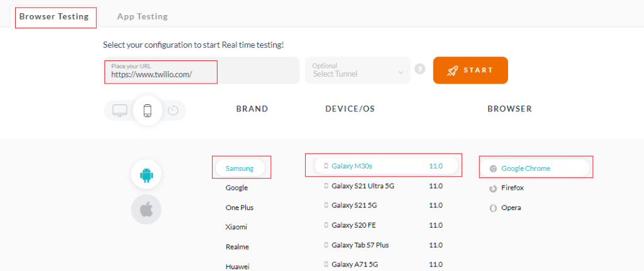Choose Google Chrome browser
This screenshot has height=271, width=644.
526,169
